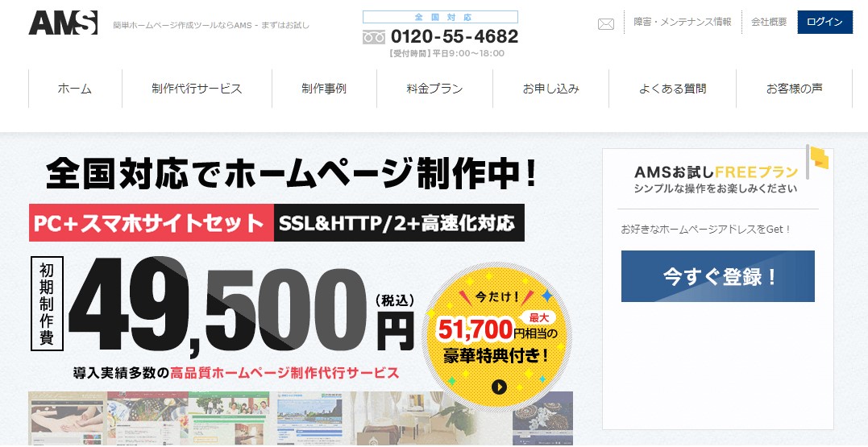Click the black play arrow in yellow badge
868x447 pixels.
(x=499, y=387)
